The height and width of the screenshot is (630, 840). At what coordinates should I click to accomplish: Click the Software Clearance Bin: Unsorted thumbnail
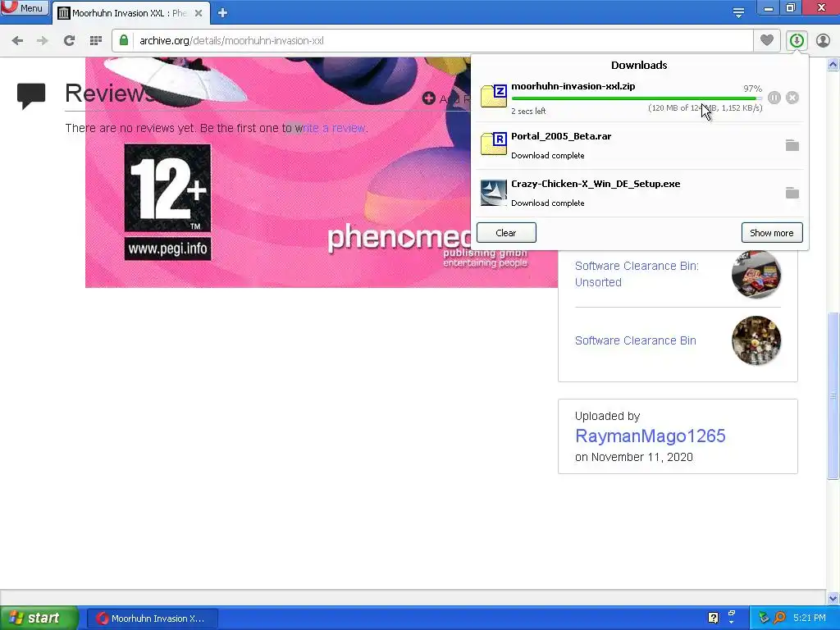756,274
